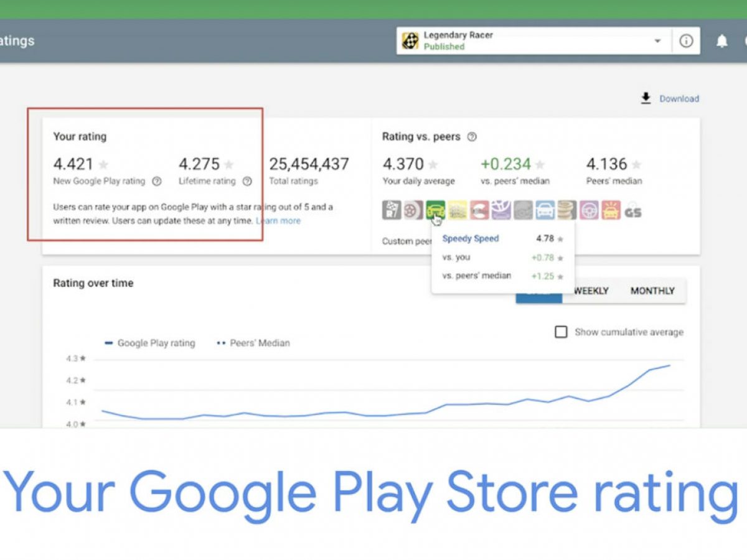Click the Google Play rating legend entry
This screenshot has width=747, height=560.
click(150, 343)
